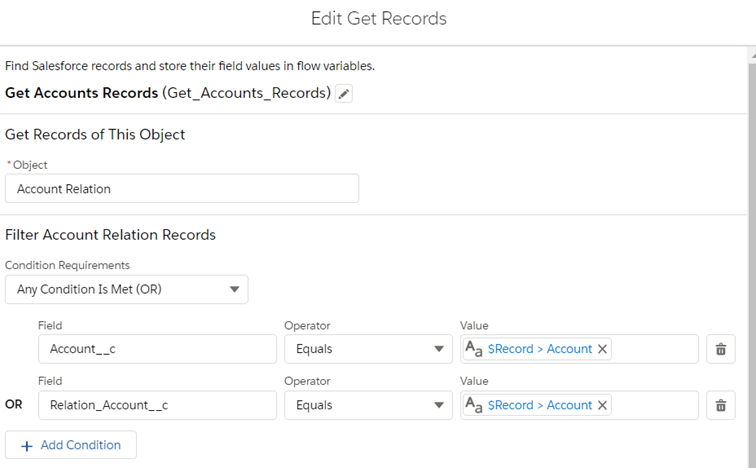This screenshot has width=756, height=468.
Task: Click the $Record > Account value in second row
Action: point(540,405)
